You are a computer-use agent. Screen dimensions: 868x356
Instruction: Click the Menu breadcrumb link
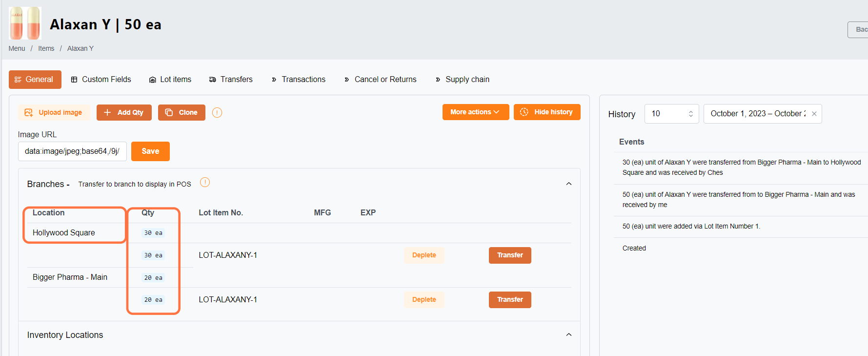pyautogui.click(x=17, y=48)
